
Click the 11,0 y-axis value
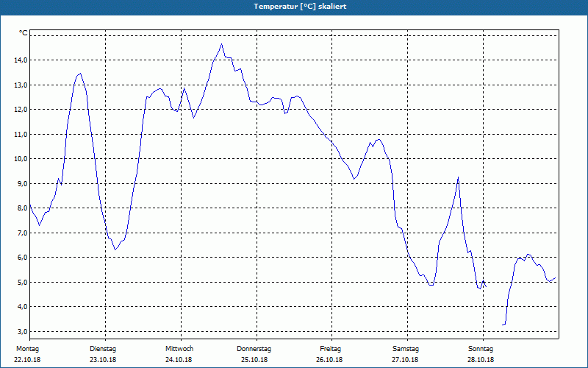(x=21, y=134)
